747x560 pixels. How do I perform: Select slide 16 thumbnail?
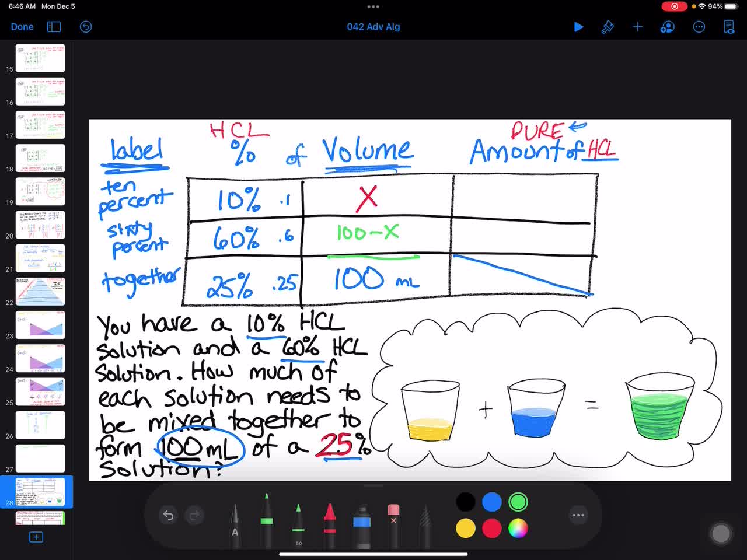pos(40,92)
